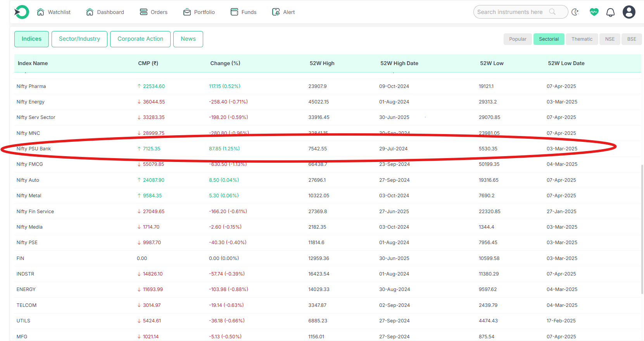
Task: Click the app logo in the top-left
Action: [x=22, y=12]
